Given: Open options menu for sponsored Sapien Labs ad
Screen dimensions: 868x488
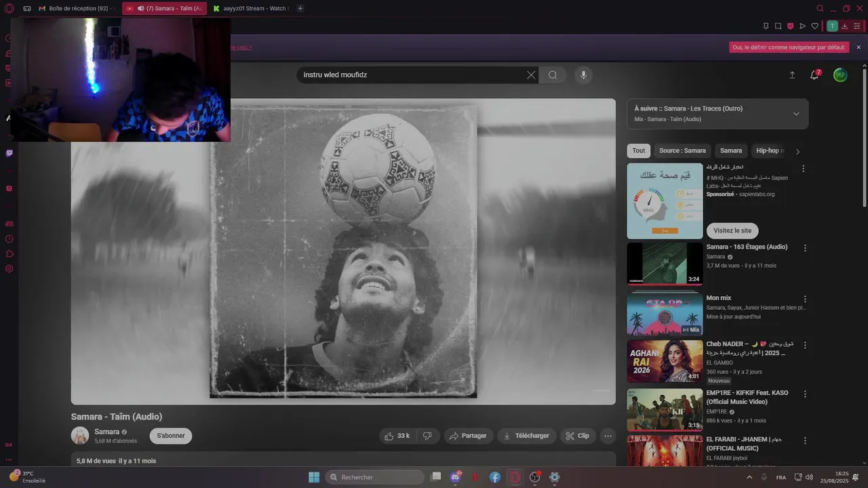Looking at the screenshot, I should (803, 169).
